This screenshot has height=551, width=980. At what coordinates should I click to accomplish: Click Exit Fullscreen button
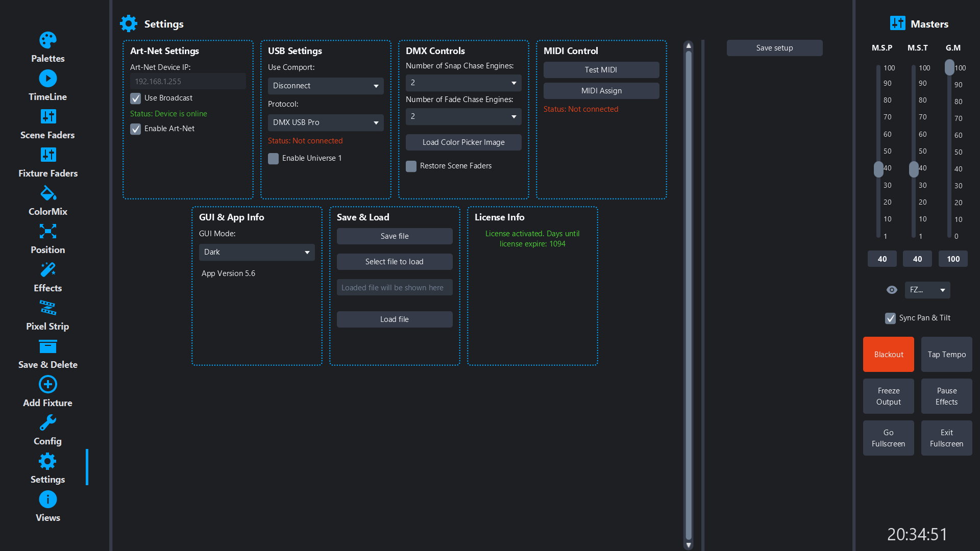coord(947,438)
